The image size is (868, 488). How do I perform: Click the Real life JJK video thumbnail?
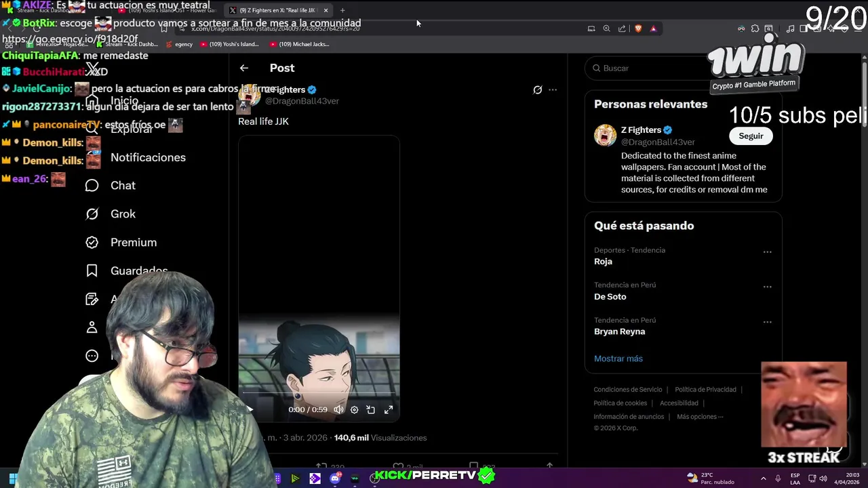click(x=319, y=278)
